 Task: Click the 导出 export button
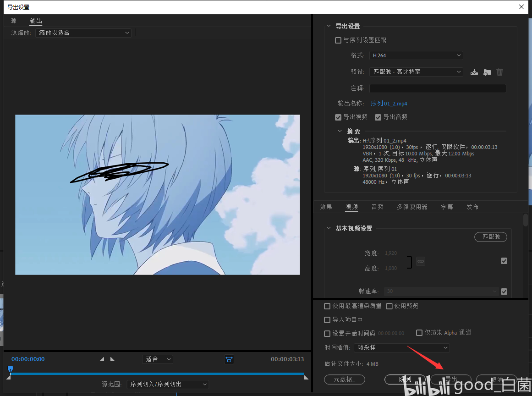[x=451, y=379]
